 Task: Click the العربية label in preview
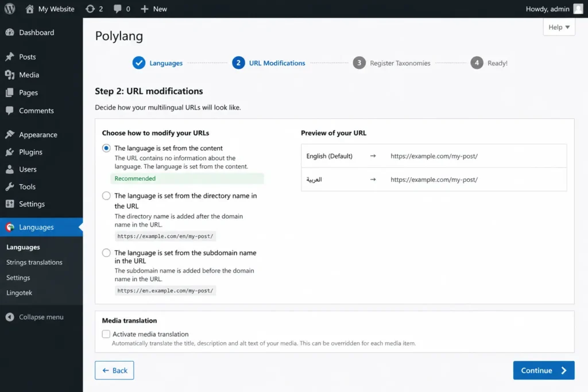point(314,180)
